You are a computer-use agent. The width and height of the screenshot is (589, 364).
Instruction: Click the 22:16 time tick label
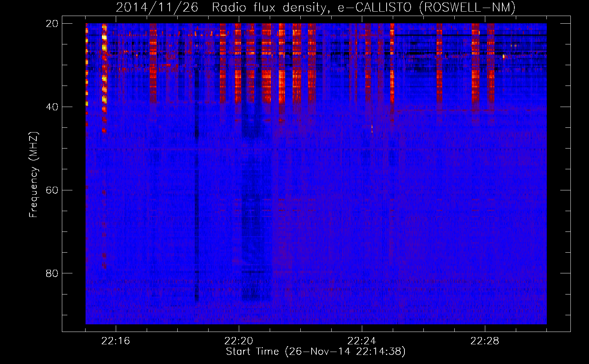click(x=115, y=341)
